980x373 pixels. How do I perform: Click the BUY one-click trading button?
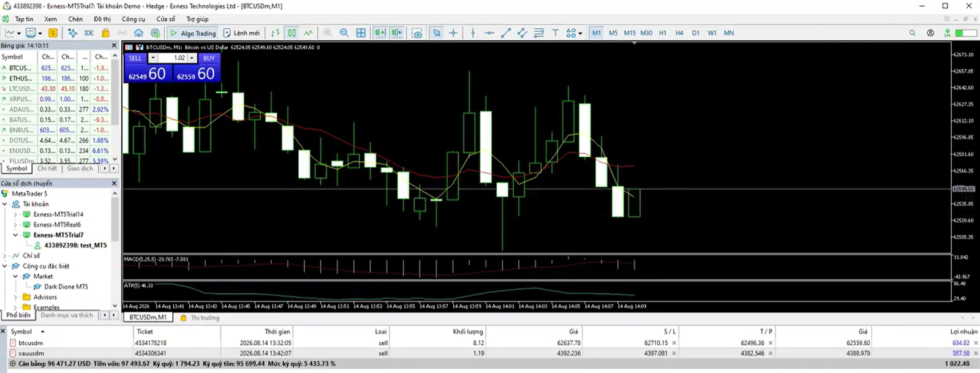coord(209,58)
